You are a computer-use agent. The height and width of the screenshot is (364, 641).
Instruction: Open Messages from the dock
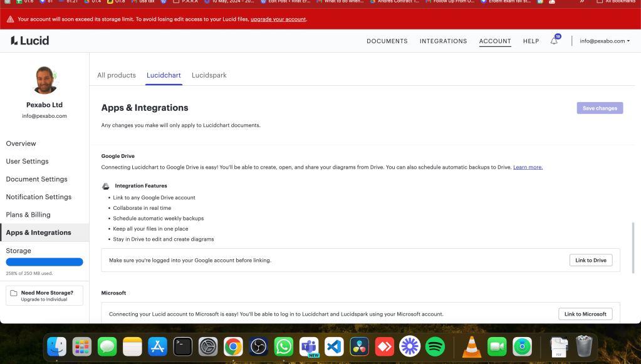107,347
